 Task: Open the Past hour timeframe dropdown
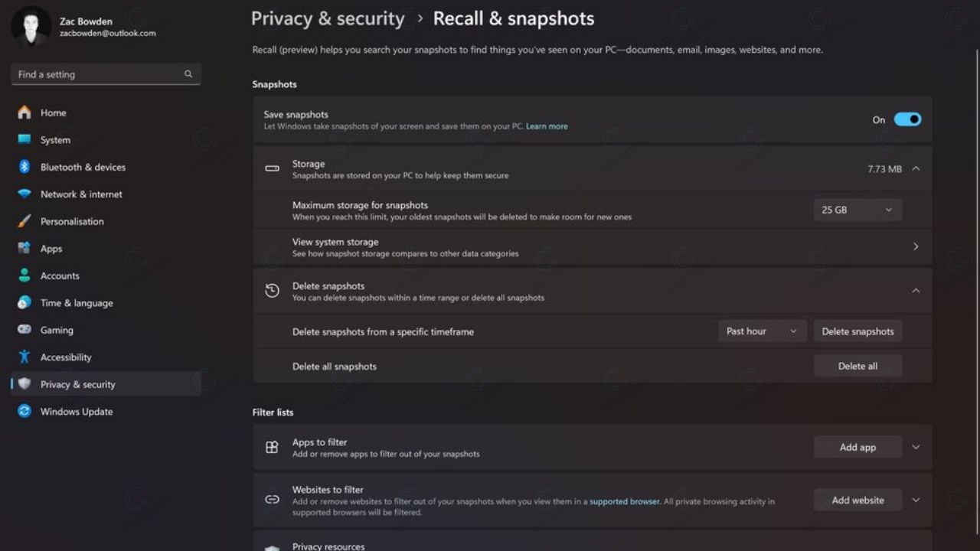761,331
